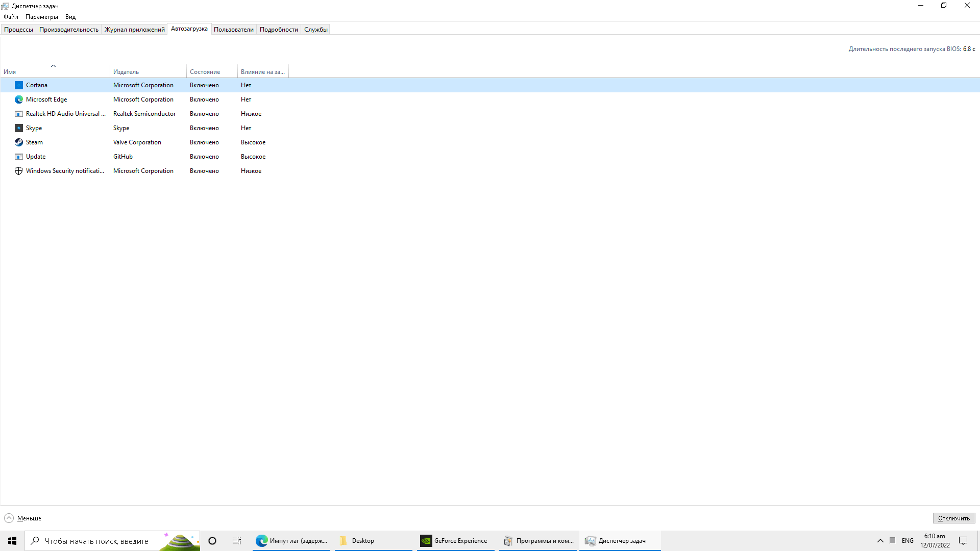Open Task View on the taskbar
The image size is (980, 551).
coord(237,541)
